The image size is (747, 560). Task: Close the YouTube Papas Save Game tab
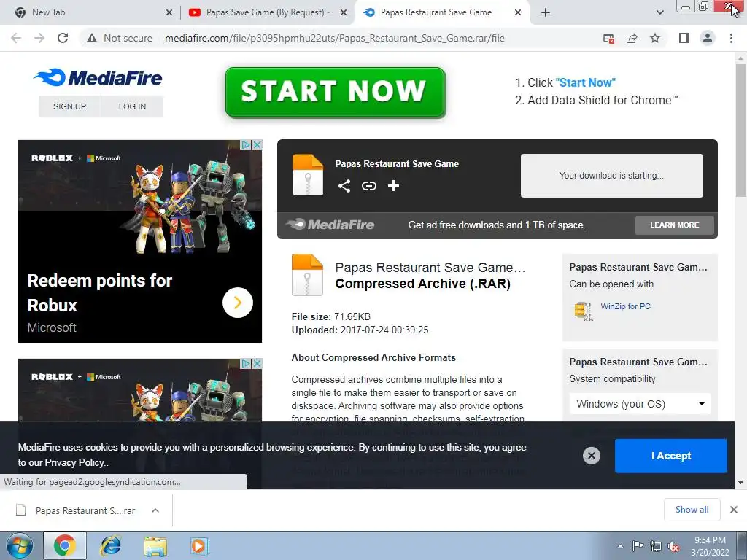coord(343,12)
